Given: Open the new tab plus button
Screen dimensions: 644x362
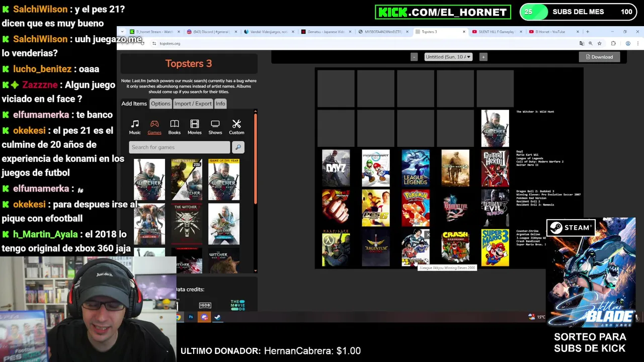Looking at the screenshot, I should point(587,32).
